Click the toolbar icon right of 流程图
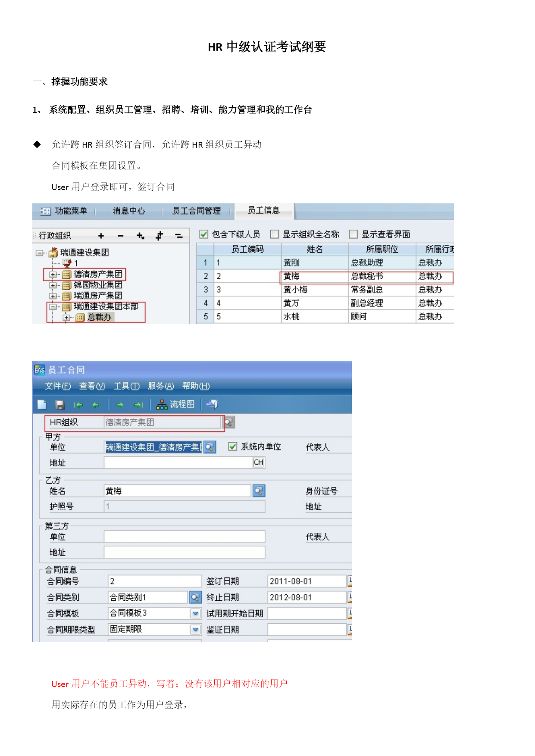Screen dimensions: 535x756 [x=212, y=404]
